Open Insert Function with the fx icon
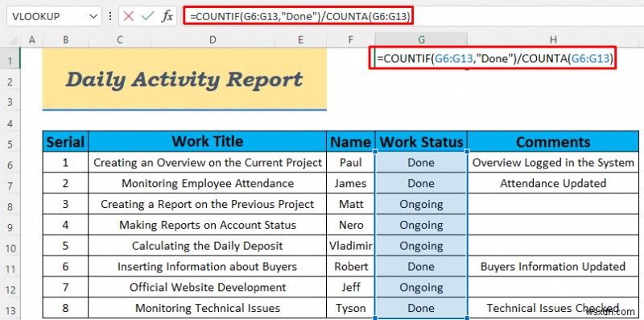 pos(167,16)
